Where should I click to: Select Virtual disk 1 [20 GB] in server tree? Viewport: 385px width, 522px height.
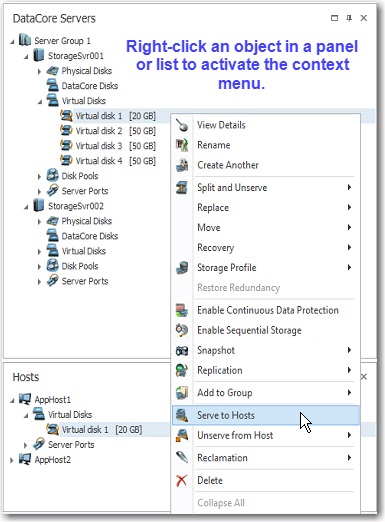(115, 116)
